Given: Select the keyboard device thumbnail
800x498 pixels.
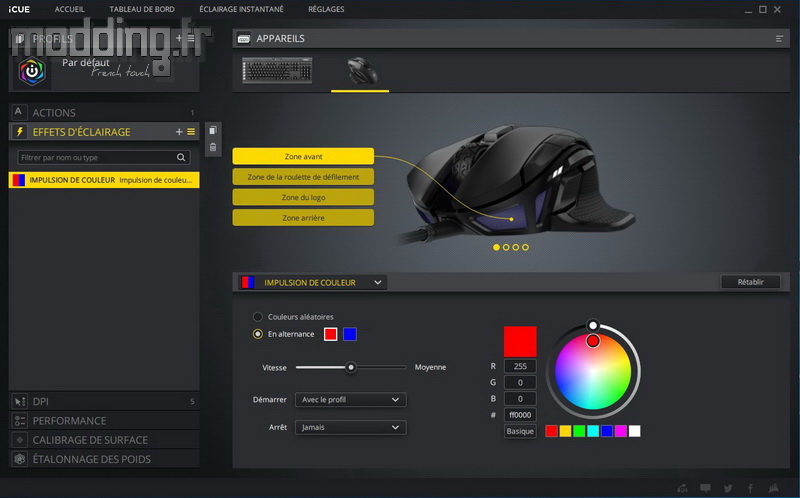Looking at the screenshot, I should pos(277,70).
